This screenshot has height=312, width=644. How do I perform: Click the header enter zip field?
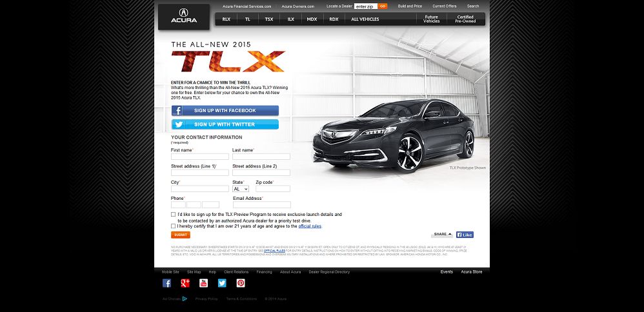pos(365,6)
